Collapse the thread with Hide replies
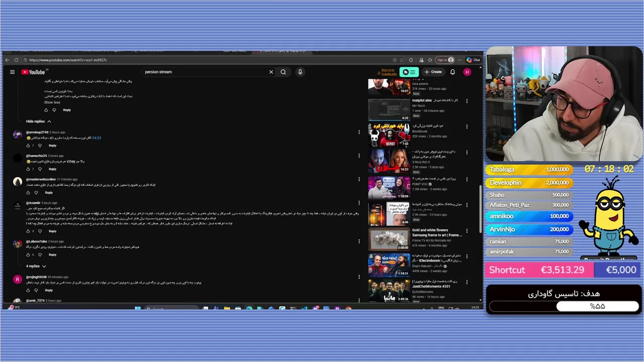The width and height of the screenshot is (644, 362). tap(38, 121)
